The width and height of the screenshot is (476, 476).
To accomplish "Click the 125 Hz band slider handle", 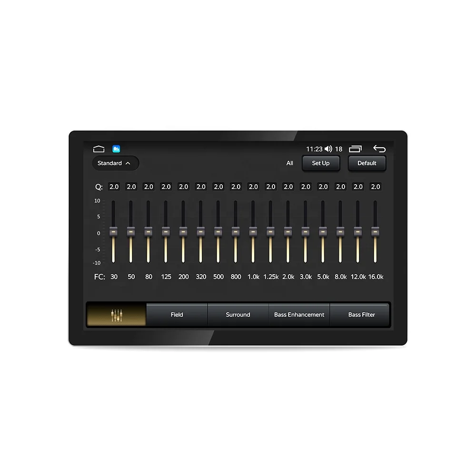I will coord(166,232).
